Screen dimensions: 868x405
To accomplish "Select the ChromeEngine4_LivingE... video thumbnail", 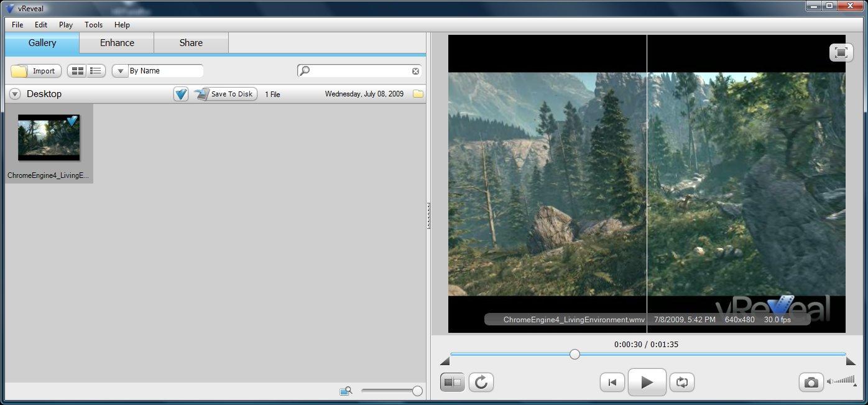I will click(x=49, y=137).
